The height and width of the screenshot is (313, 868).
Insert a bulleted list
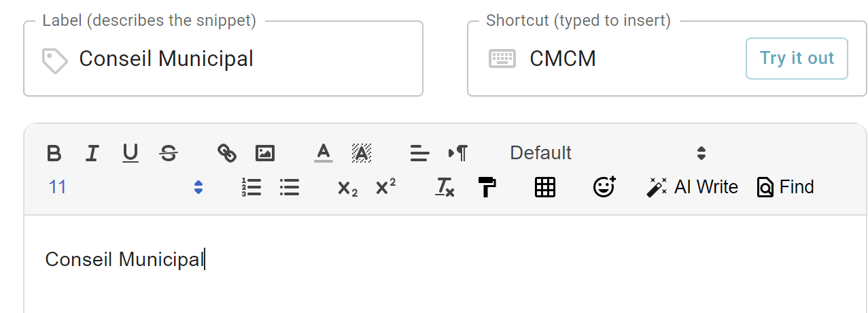(290, 187)
